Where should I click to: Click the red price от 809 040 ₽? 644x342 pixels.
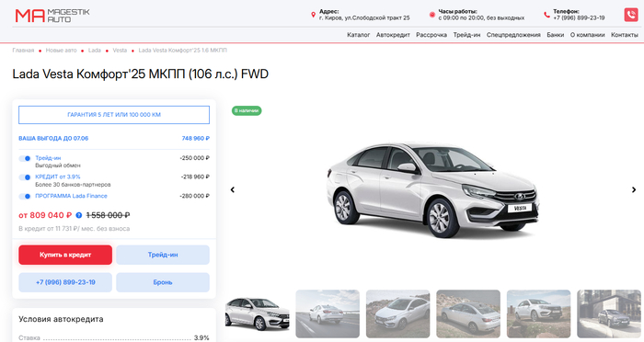(45, 215)
